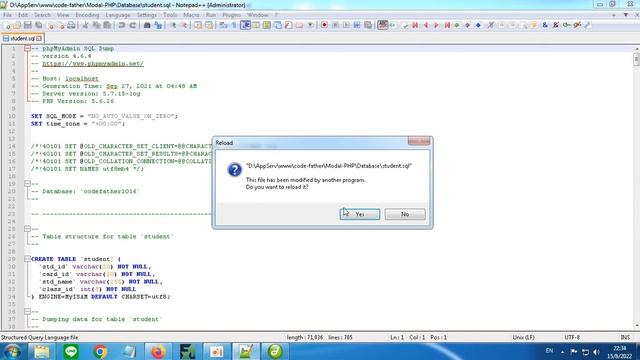Toggle Word Wrap in the toolbar
The height and width of the screenshot is (360, 640).
(223, 25)
